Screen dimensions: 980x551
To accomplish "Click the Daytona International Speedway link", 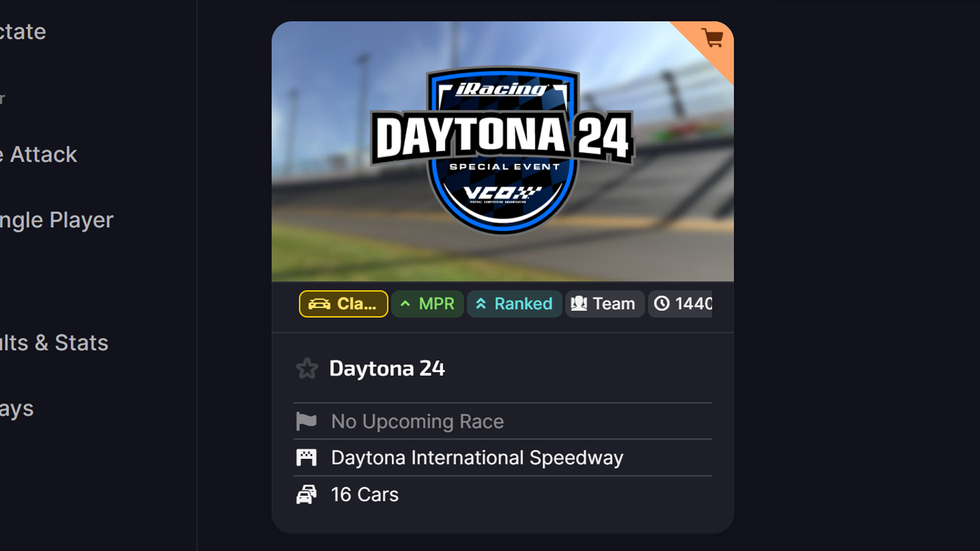I will (x=477, y=457).
